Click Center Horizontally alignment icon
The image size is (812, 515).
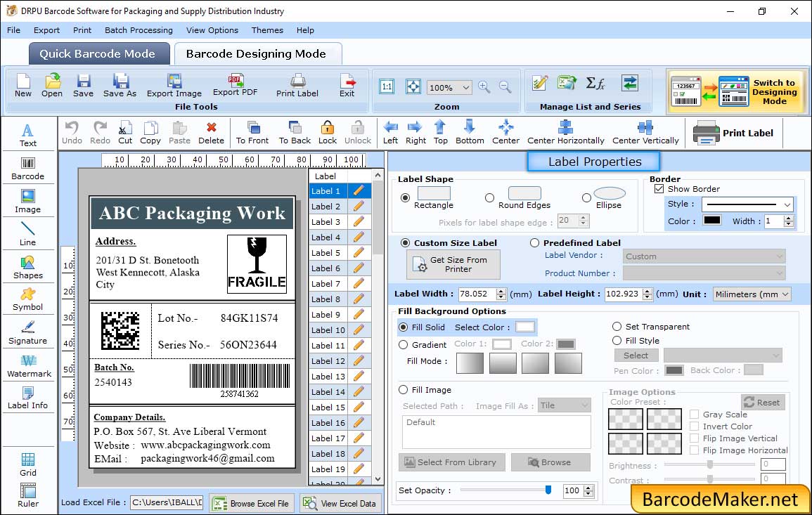click(x=565, y=133)
